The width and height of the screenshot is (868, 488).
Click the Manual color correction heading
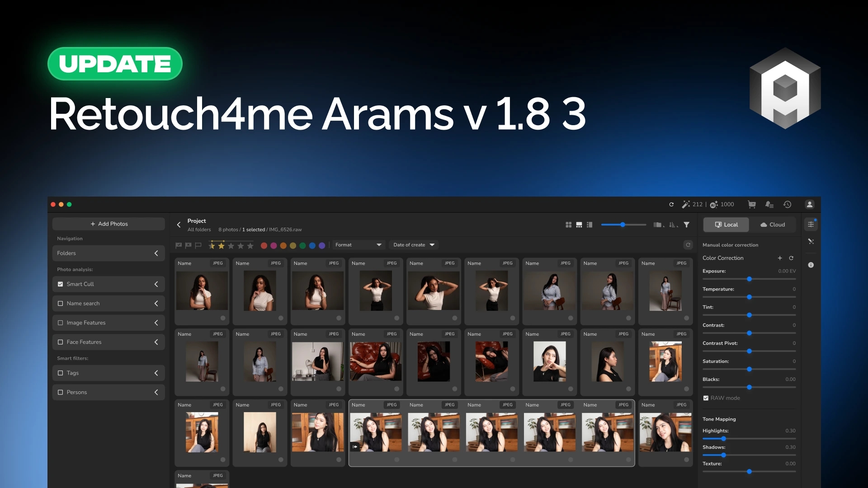coord(730,245)
